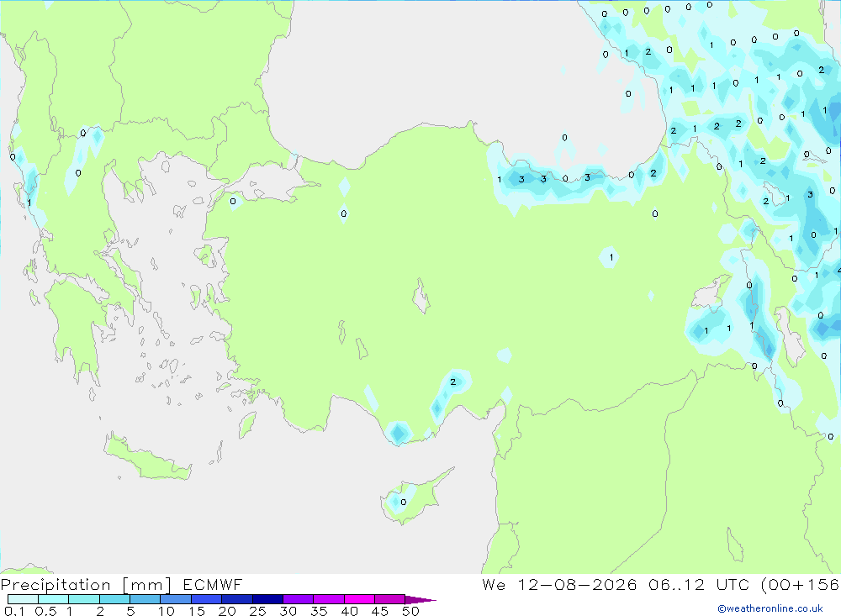Click the 'ECMWF' model label
Image resolution: width=841 pixels, height=616 pixels.
coord(213,584)
